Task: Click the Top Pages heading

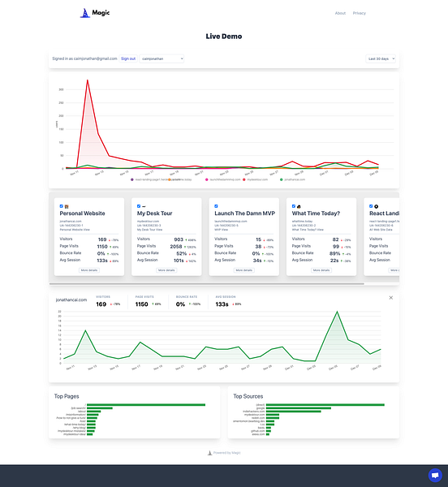Action: tap(67, 396)
